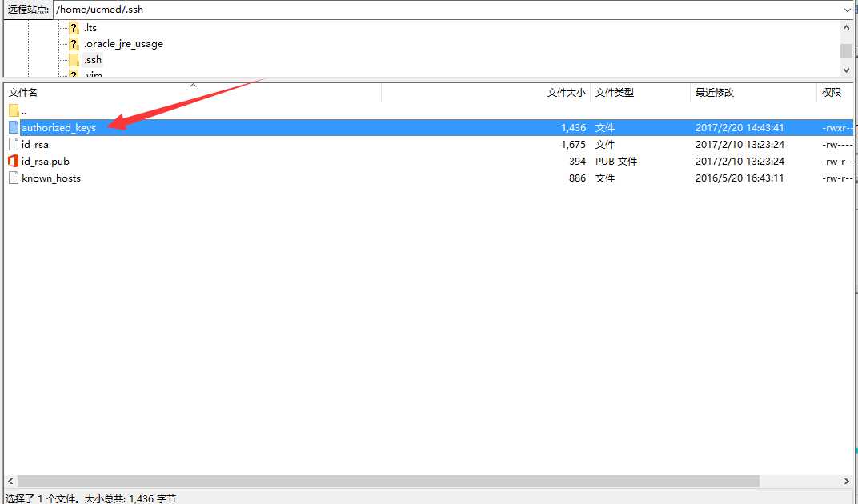Viewport: 858px width, 504px height.
Task: Click the parent directory folder icon
Action: (14, 110)
